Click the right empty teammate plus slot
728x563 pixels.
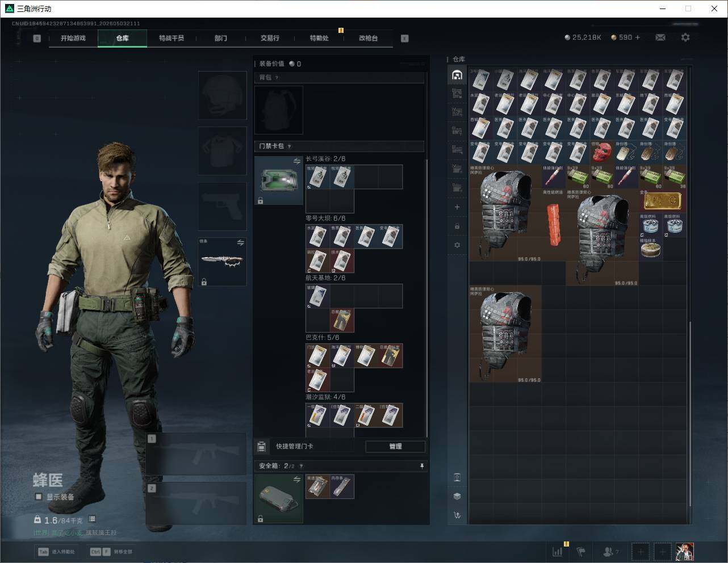coord(662,551)
